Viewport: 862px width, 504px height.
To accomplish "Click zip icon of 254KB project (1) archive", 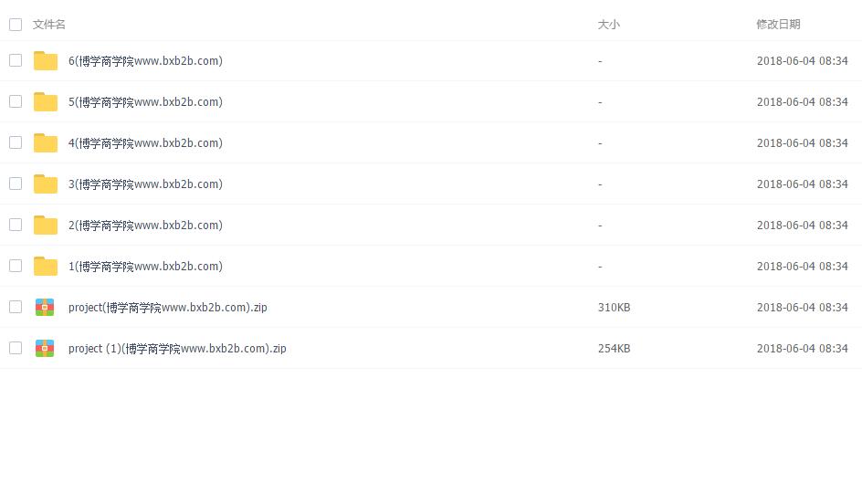I will (45, 349).
